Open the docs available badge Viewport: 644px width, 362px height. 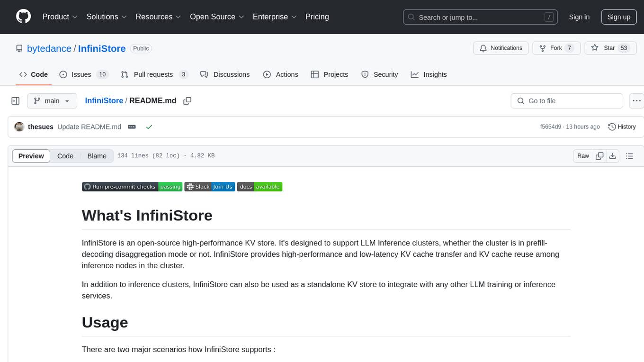259,187
